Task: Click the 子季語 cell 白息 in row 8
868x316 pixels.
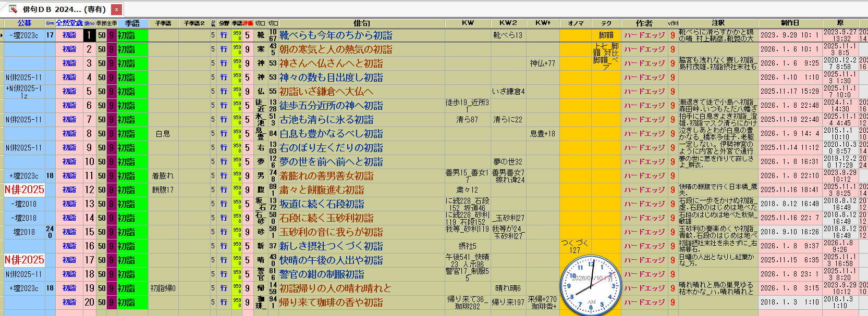Action: click(163, 134)
